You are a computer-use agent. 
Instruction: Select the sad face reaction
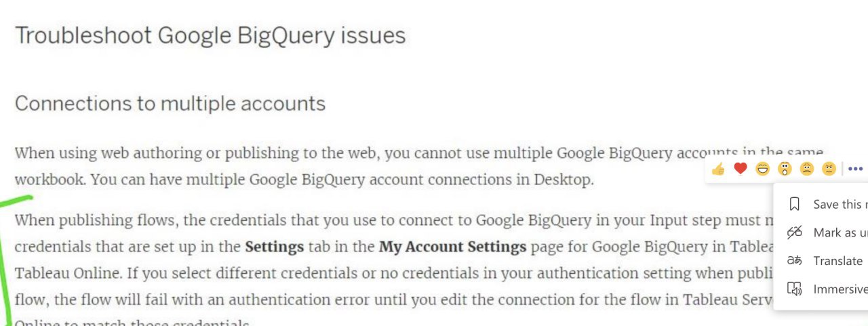point(806,169)
